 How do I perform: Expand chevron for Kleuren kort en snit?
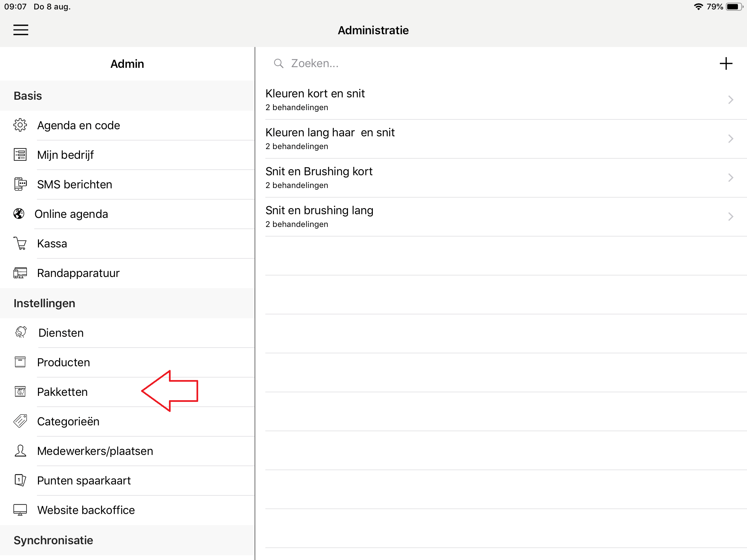(x=731, y=100)
